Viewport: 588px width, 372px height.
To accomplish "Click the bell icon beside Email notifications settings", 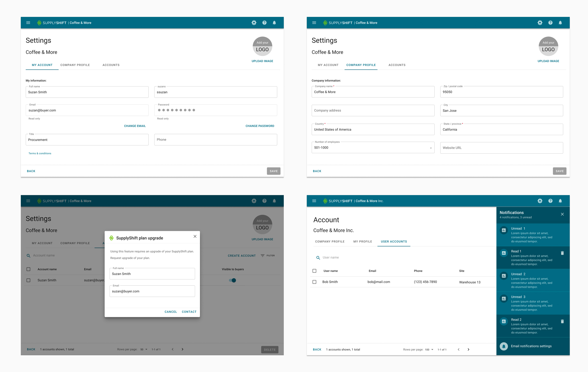I will click(504, 346).
